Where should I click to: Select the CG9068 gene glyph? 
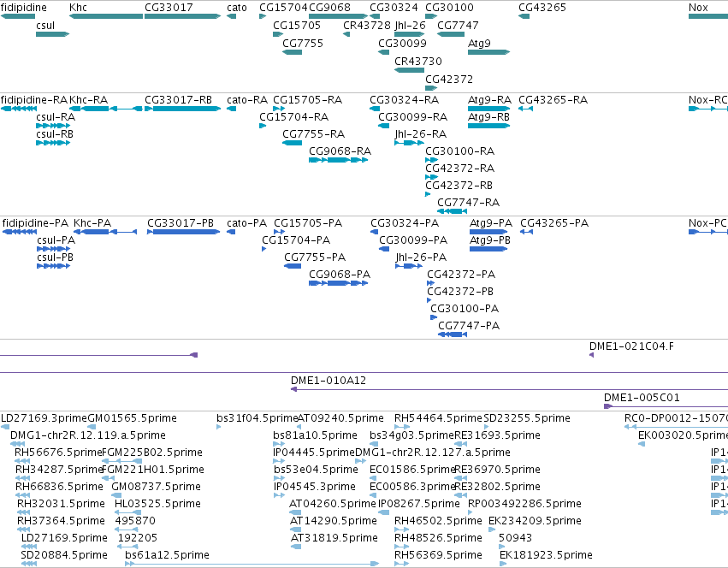339,16
